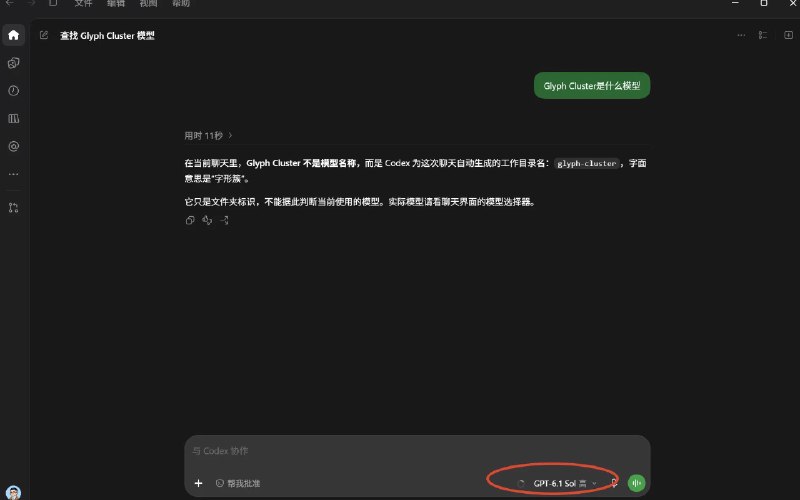
Task: Open the user avatar profile
Action: click(14, 492)
